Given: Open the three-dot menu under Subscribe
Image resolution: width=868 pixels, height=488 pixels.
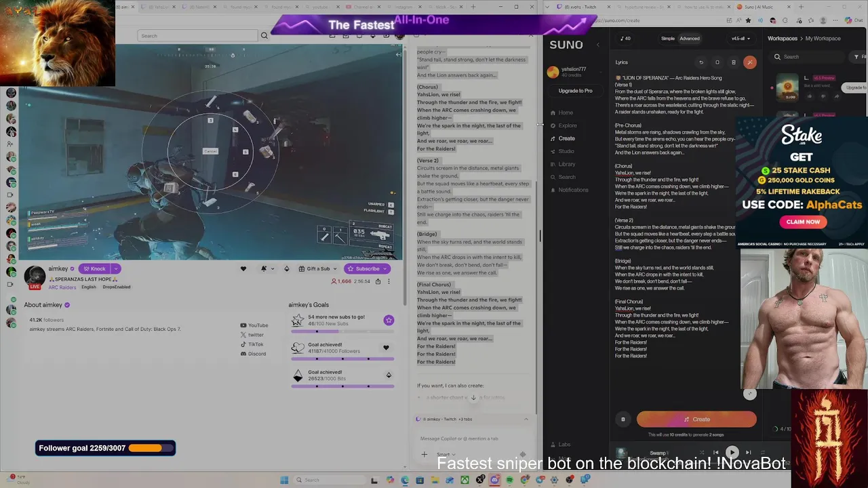Looking at the screenshot, I should 389,281.
